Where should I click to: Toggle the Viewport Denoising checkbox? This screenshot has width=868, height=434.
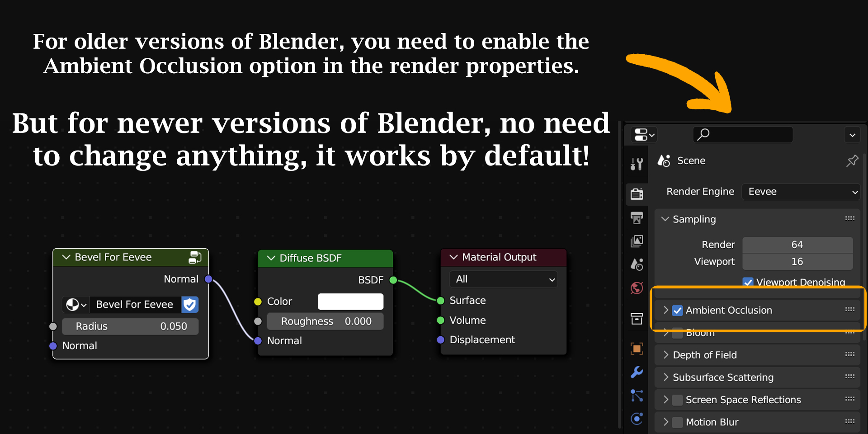[748, 283]
